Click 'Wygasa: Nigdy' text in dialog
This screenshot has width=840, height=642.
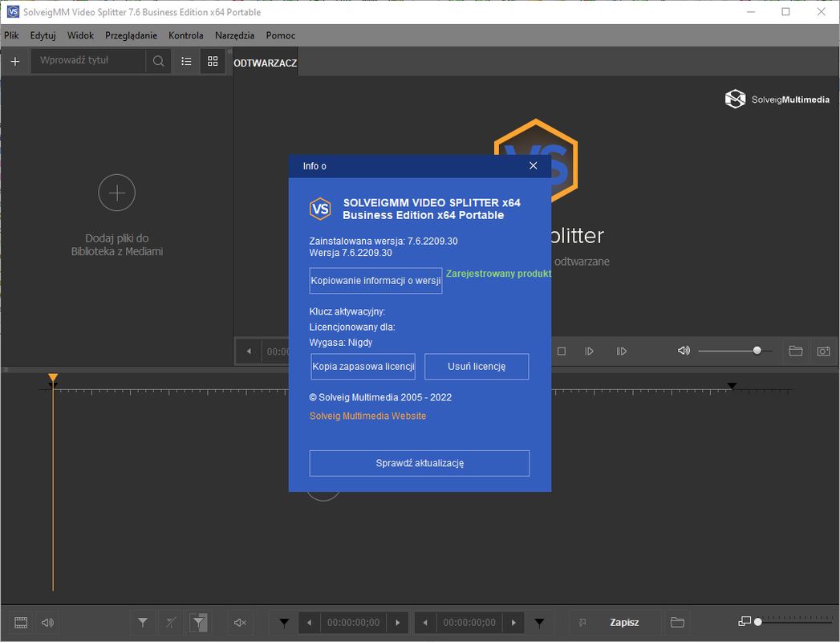point(341,343)
